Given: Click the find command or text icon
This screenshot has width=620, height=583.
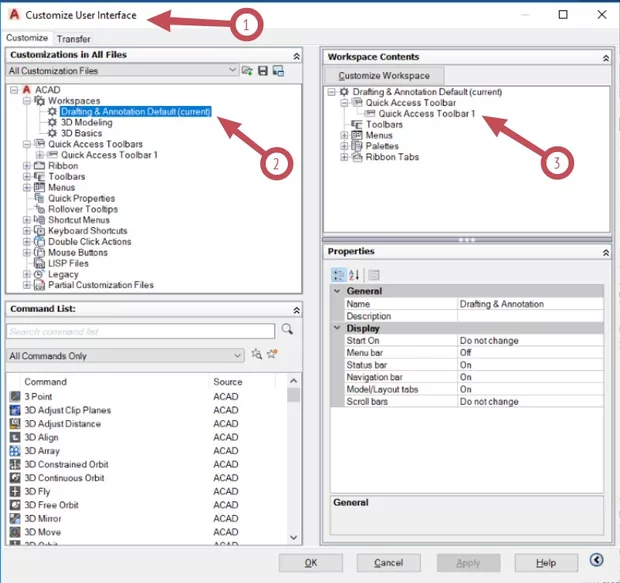Looking at the screenshot, I should click(256, 355).
